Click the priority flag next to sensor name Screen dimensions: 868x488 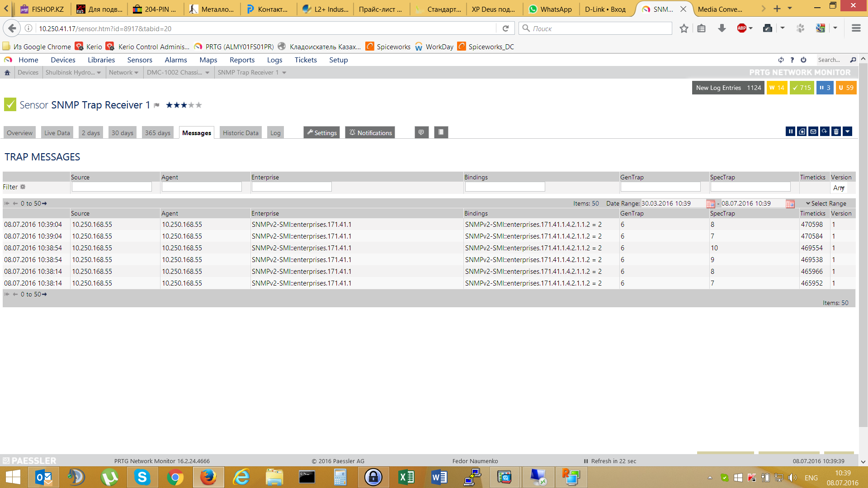click(x=157, y=105)
